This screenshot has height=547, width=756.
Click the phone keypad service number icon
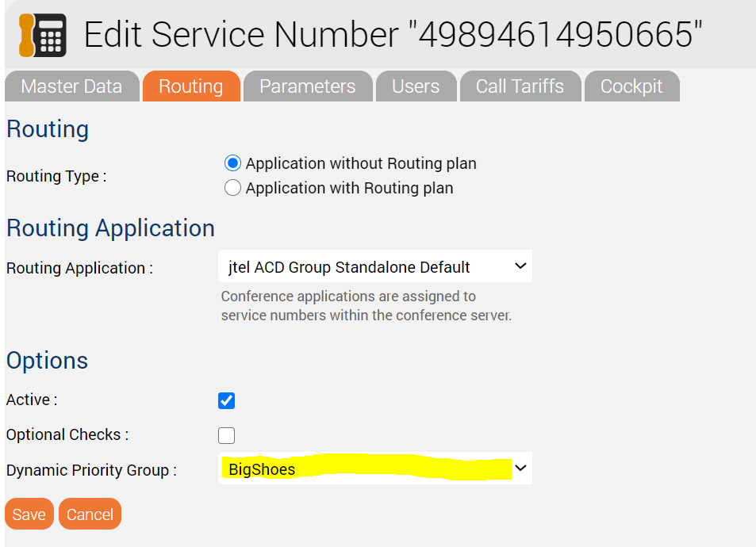click(x=42, y=35)
